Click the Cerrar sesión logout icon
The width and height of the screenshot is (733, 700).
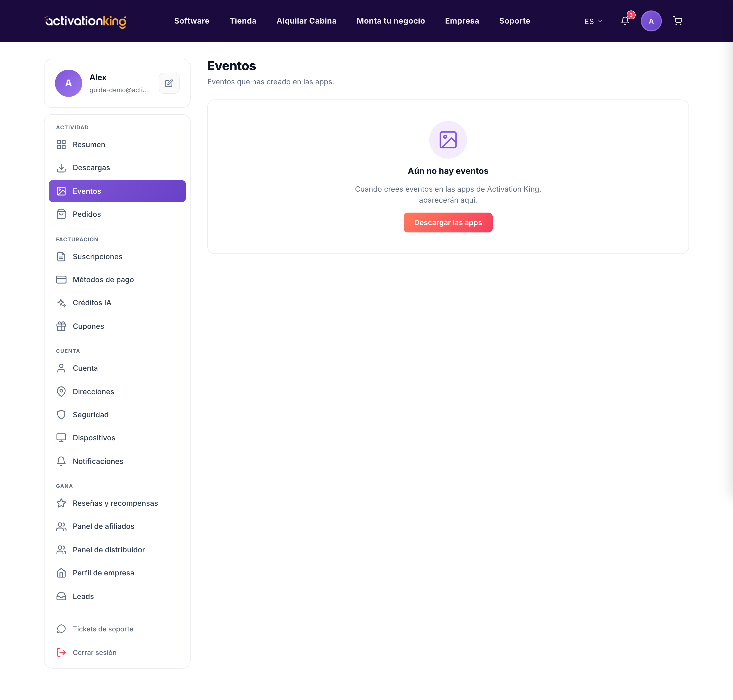point(61,652)
